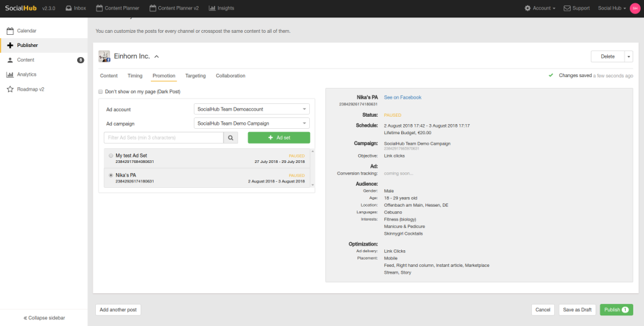This screenshot has height=326, width=644.
Task: Open the Ad campaign dropdown
Action: point(252,123)
